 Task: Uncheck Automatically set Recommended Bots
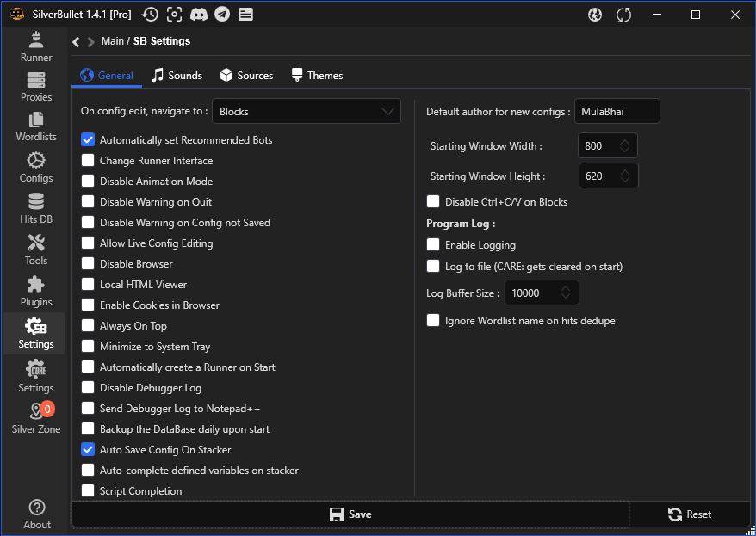click(x=88, y=140)
